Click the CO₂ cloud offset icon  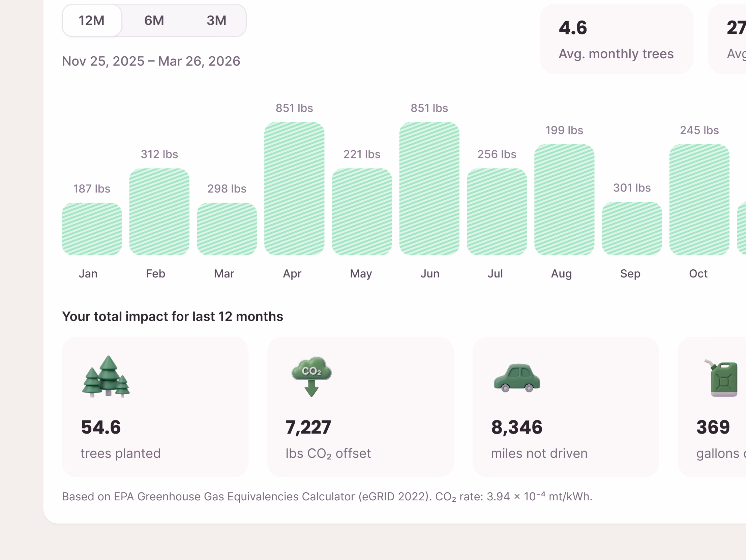pyautogui.click(x=311, y=377)
